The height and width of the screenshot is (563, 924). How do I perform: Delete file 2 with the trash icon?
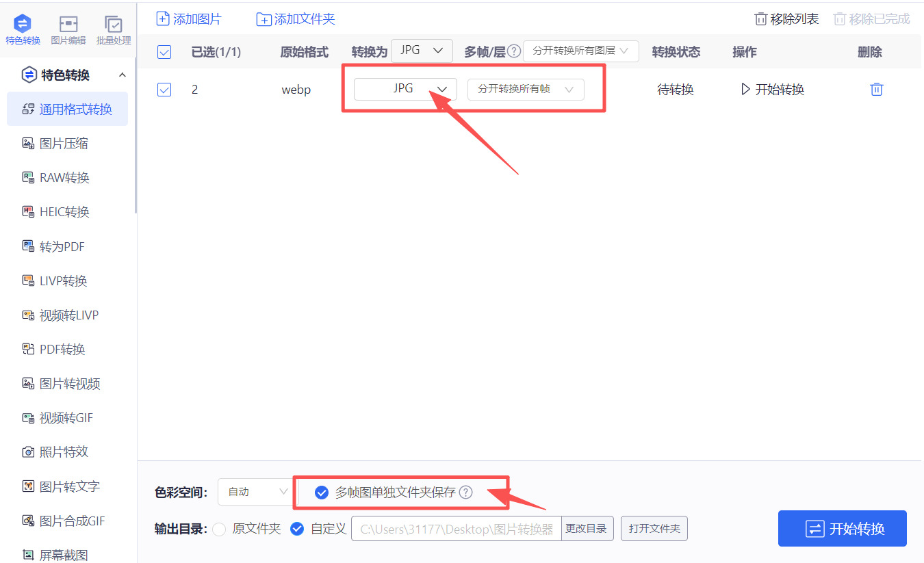coord(876,90)
